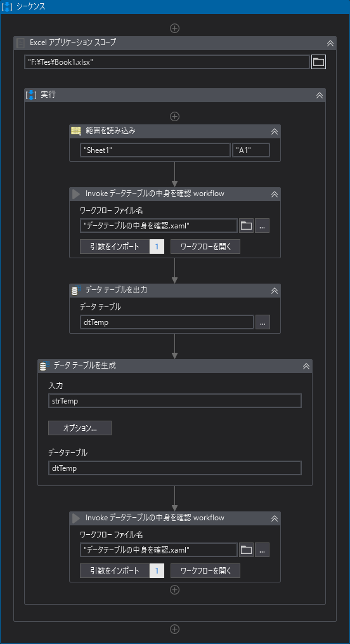Viewport: 350px width, 644px height.
Task: Click the plus icon above Excel Application Scope
Action: tap(175, 28)
